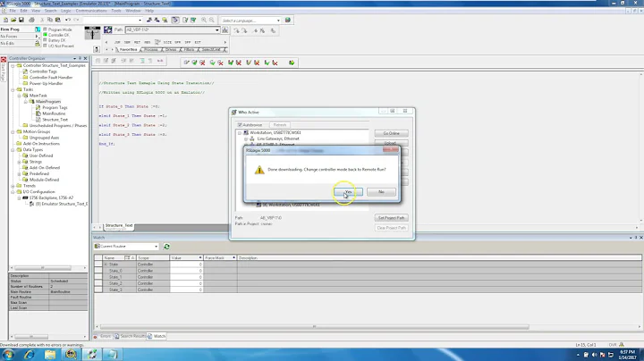Viewport: 644px width, 361px height.
Task: Click the green arrow icon at editor toolbar end
Action: [x=292, y=63]
